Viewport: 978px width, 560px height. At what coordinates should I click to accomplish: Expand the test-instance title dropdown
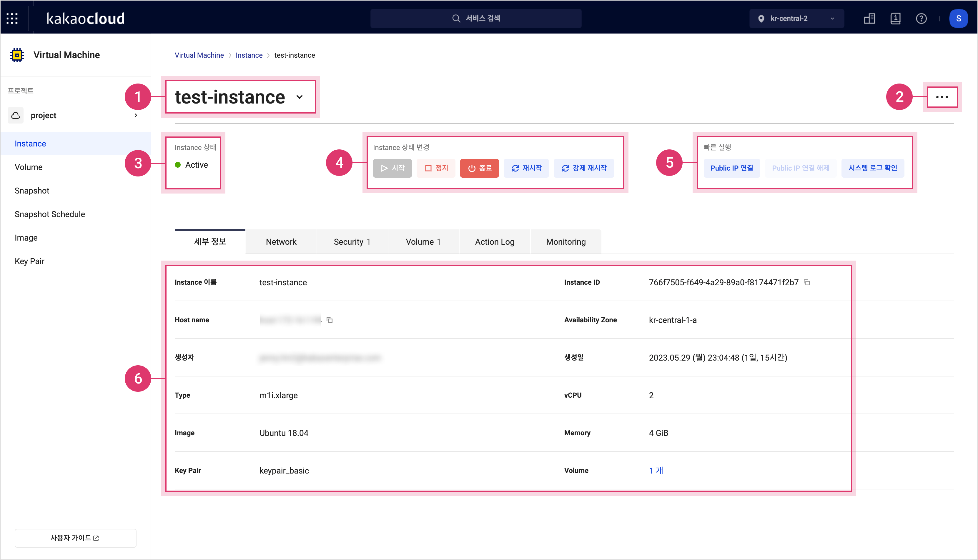[300, 97]
